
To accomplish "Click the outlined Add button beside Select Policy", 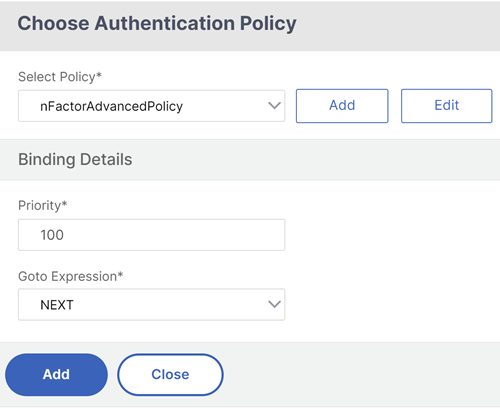I will click(342, 106).
